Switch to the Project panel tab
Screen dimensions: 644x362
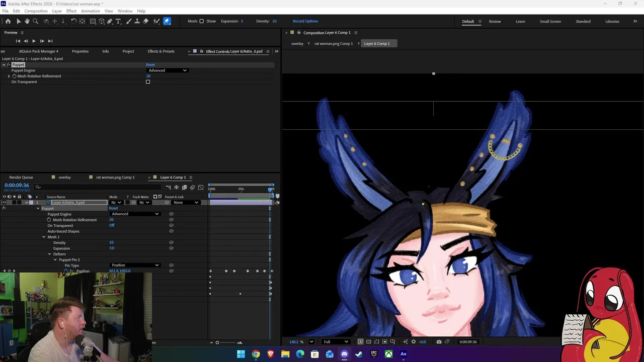(128, 51)
